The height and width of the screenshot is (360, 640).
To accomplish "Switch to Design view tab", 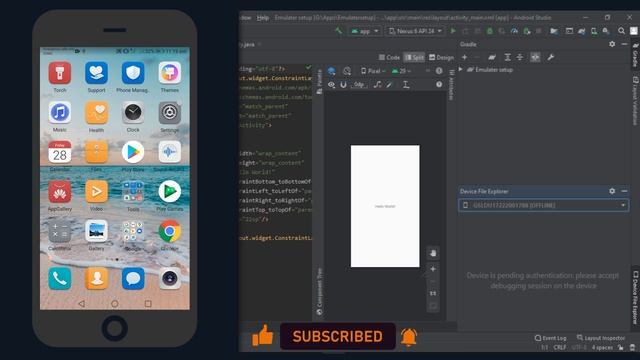I will coord(441,58).
